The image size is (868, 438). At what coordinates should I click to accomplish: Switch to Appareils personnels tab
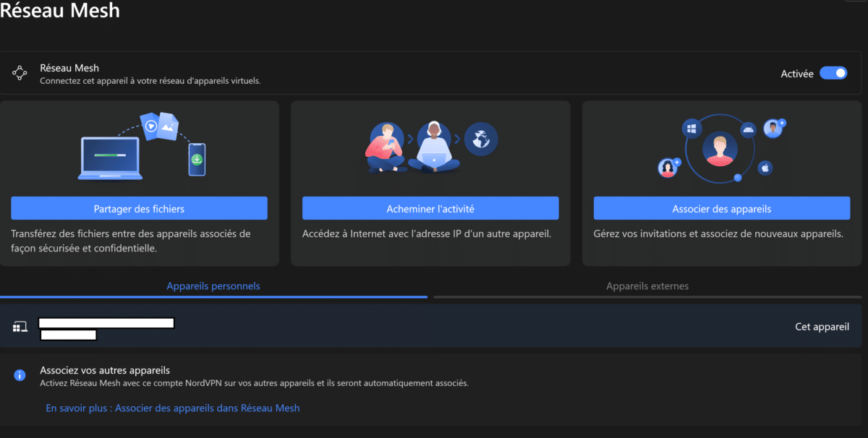coord(213,286)
